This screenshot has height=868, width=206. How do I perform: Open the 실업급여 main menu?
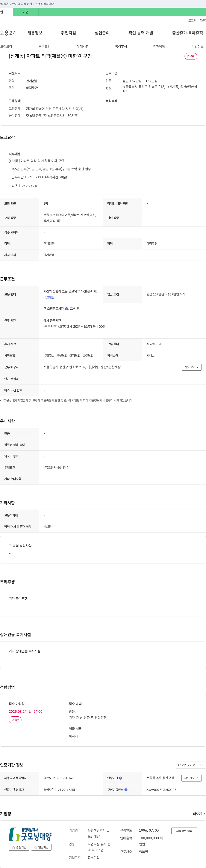tap(102, 33)
